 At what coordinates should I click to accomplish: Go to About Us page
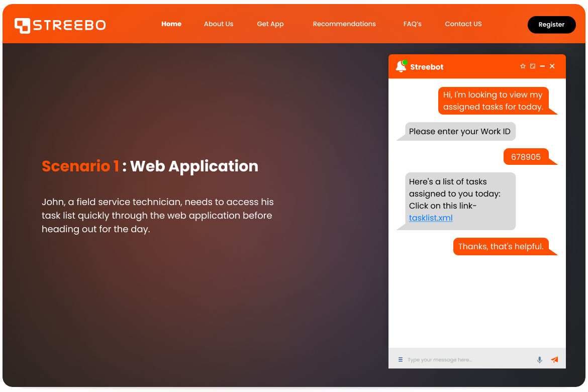219,24
